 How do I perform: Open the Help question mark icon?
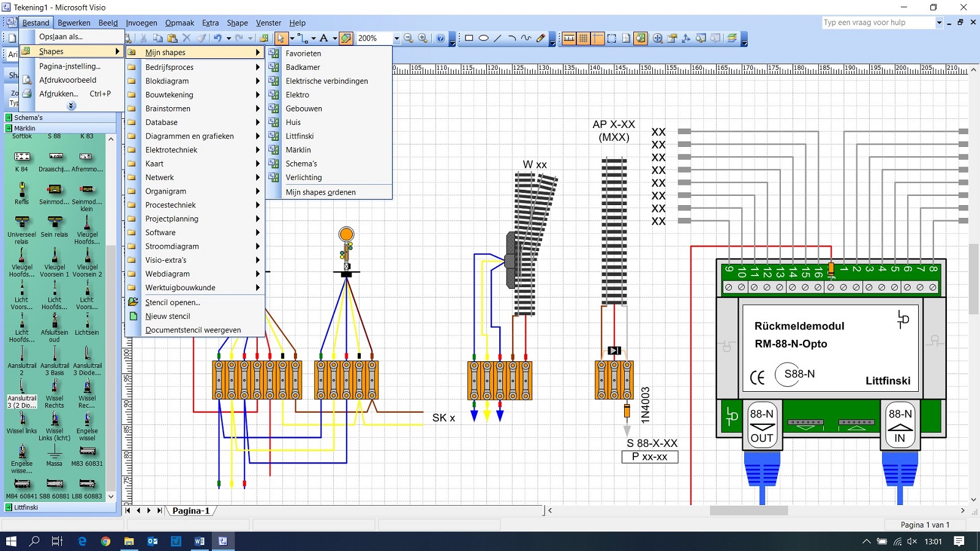(x=440, y=38)
